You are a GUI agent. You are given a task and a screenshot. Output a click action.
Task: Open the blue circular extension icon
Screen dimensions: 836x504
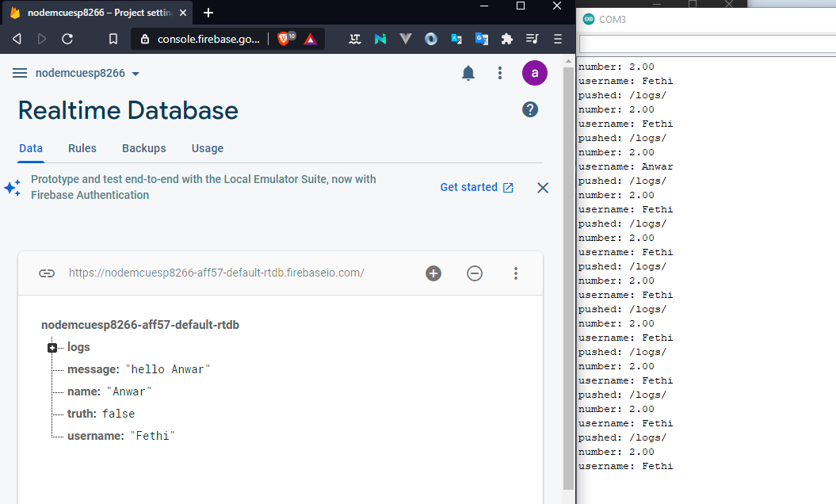coord(431,39)
